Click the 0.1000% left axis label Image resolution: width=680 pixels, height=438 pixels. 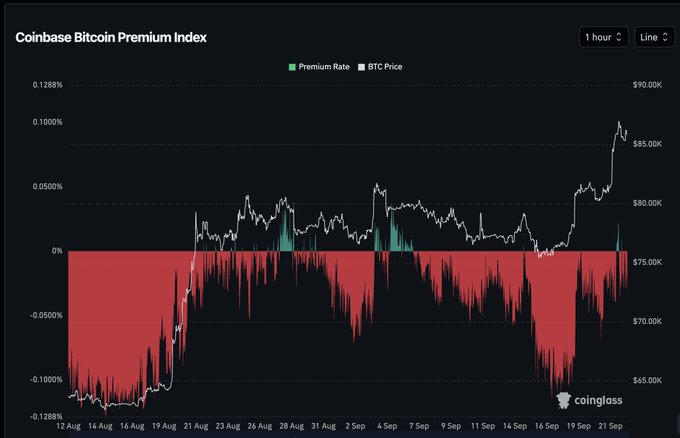click(48, 122)
